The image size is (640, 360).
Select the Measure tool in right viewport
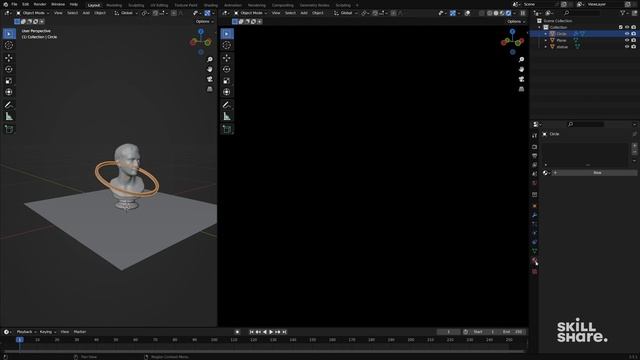tap(227, 117)
